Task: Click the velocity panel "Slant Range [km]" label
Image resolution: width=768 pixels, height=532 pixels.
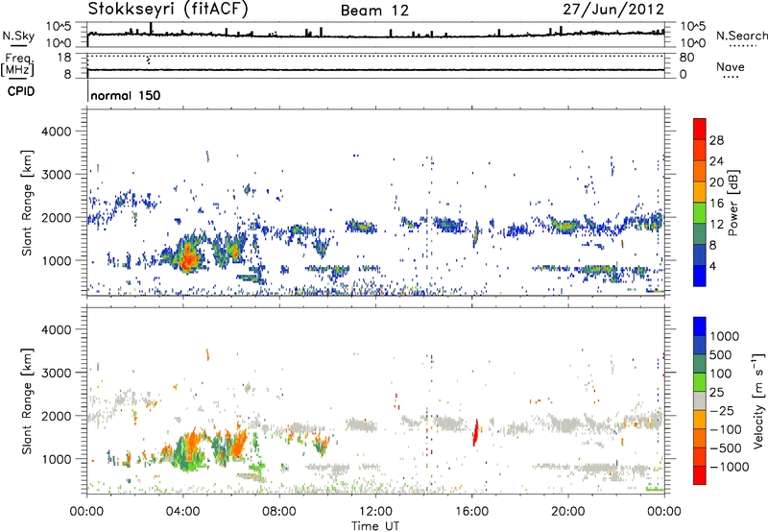Action: click(27, 401)
